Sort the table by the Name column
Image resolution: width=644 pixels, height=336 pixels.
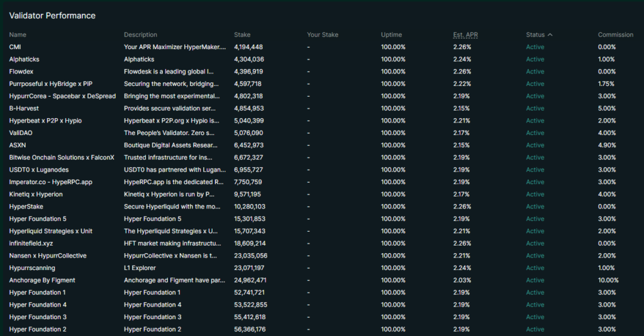tap(18, 35)
